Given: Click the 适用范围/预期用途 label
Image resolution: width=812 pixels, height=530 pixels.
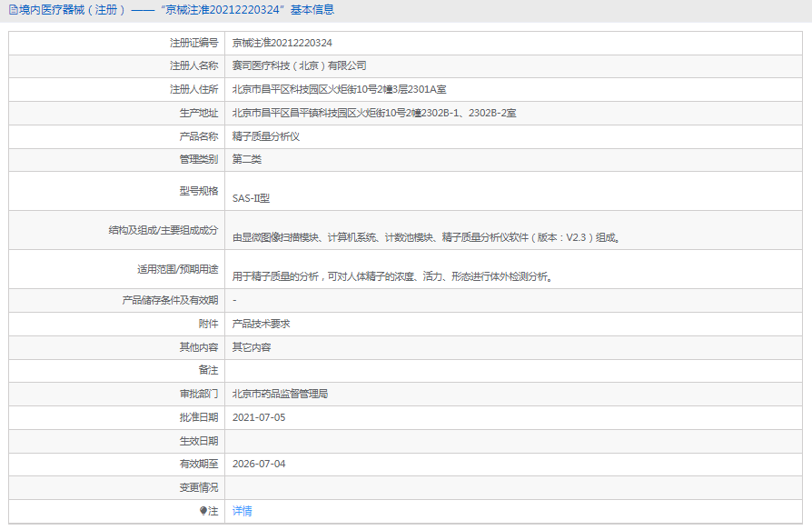Looking at the screenshot, I should click(178, 269).
